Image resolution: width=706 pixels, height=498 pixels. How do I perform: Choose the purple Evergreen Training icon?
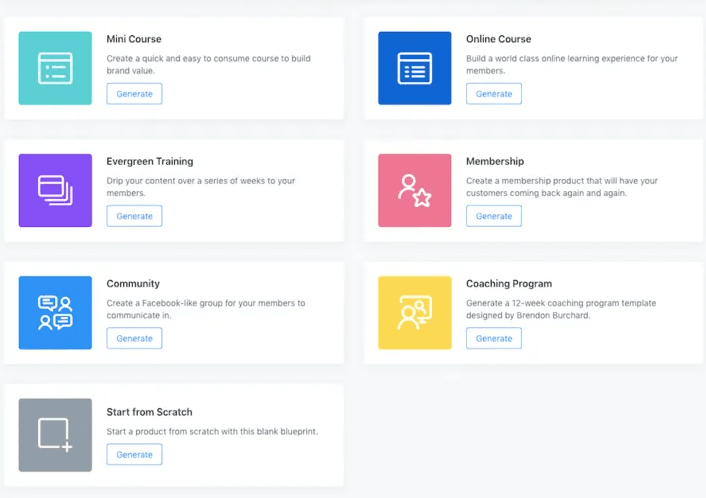pos(55,190)
